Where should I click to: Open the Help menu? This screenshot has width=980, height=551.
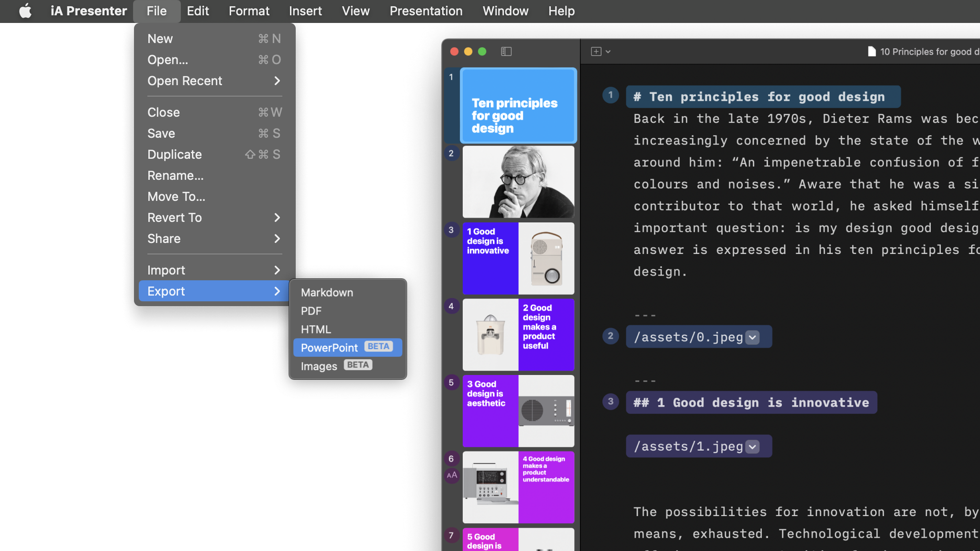coord(561,11)
